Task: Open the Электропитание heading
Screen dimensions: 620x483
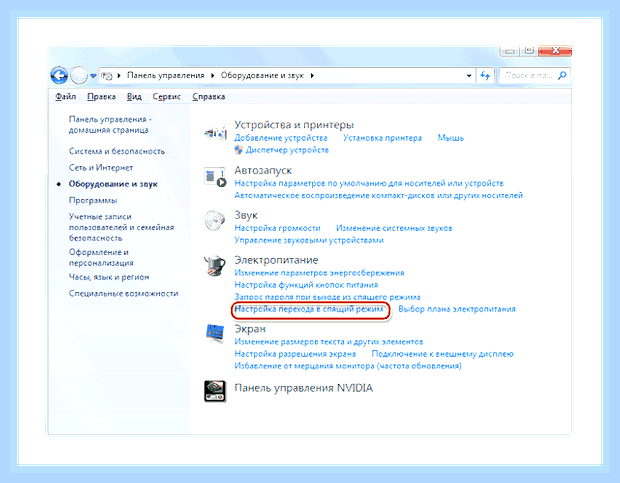Action: tap(276, 260)
